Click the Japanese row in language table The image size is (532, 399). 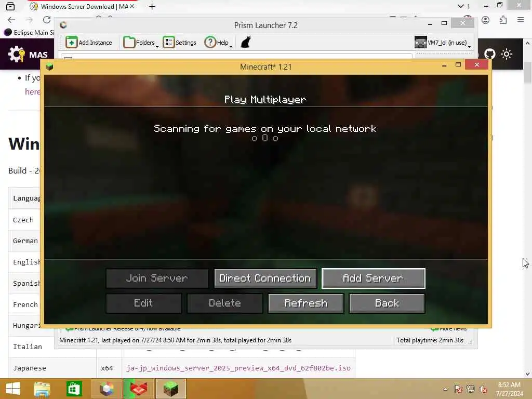[x=181, y=368]
